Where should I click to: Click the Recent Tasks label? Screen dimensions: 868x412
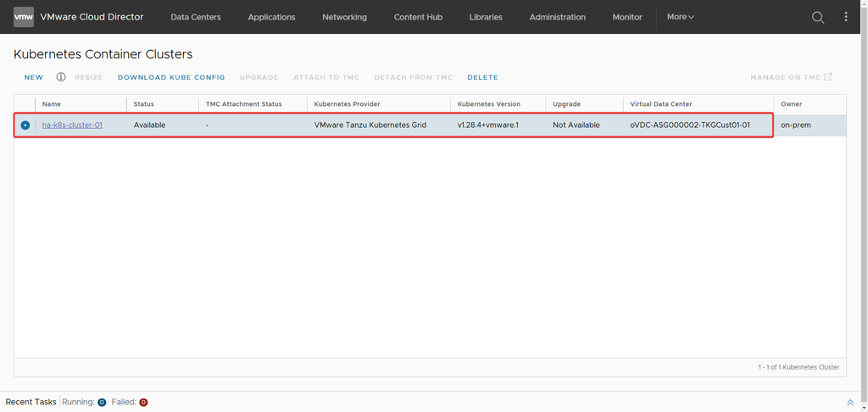pyautogui.click(x=31, y=402)
